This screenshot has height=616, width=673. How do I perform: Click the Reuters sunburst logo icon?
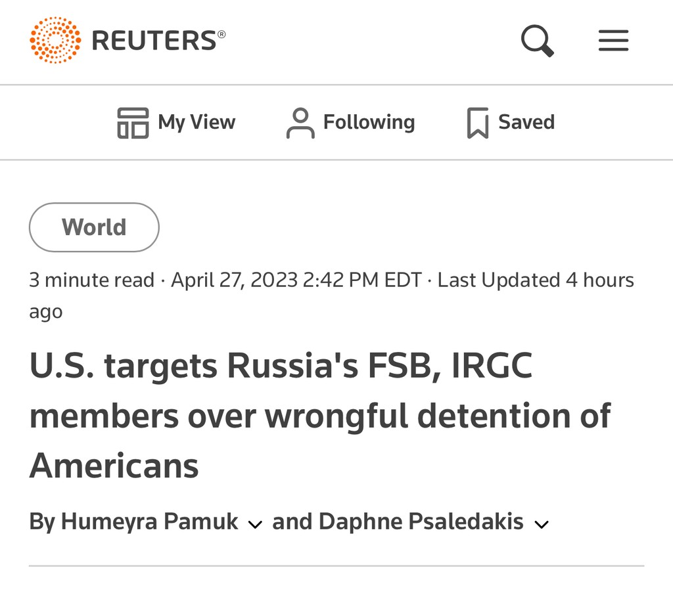(55, 40)
